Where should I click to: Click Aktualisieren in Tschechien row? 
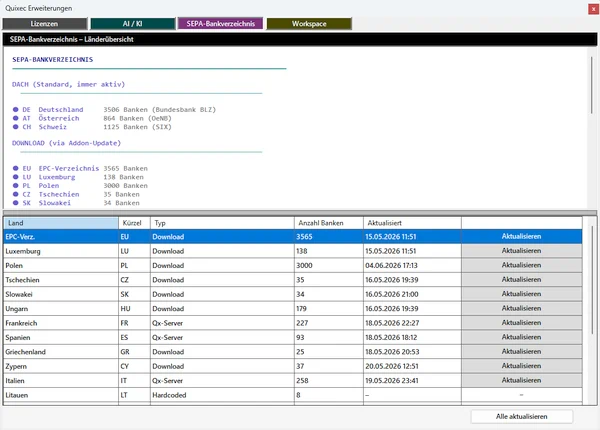(x=522, y=280)
